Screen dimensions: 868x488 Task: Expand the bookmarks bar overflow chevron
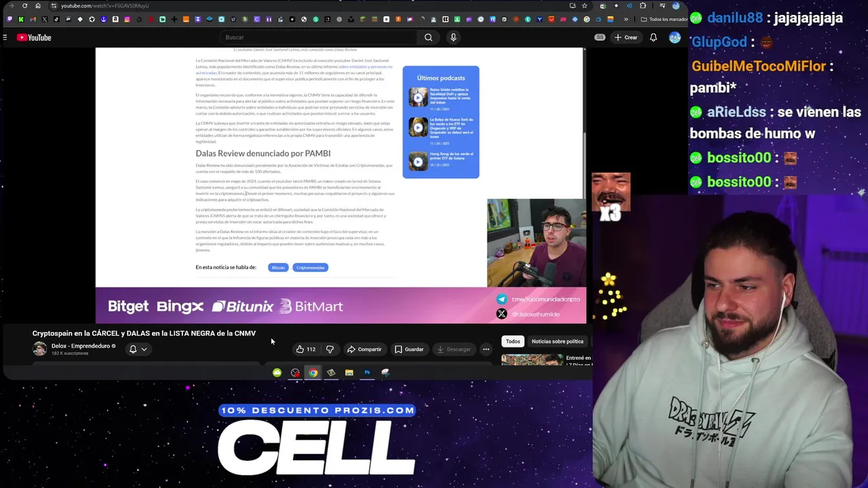(x=626, y=19)
